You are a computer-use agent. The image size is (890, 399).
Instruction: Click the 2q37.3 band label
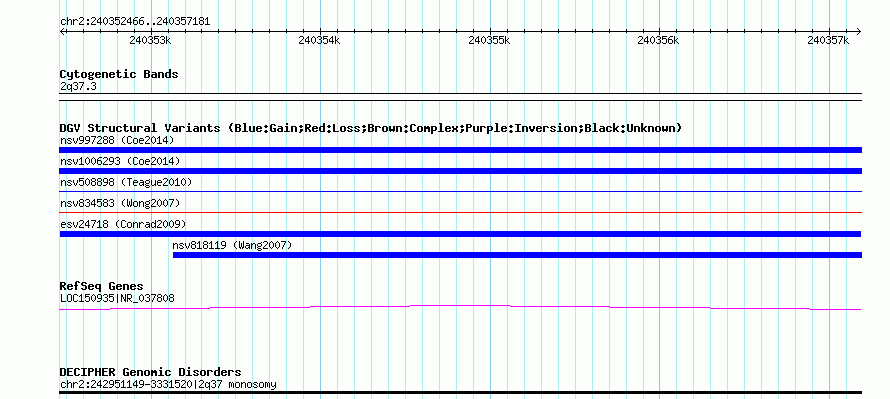pyautogui.click(x=78, y=87)
